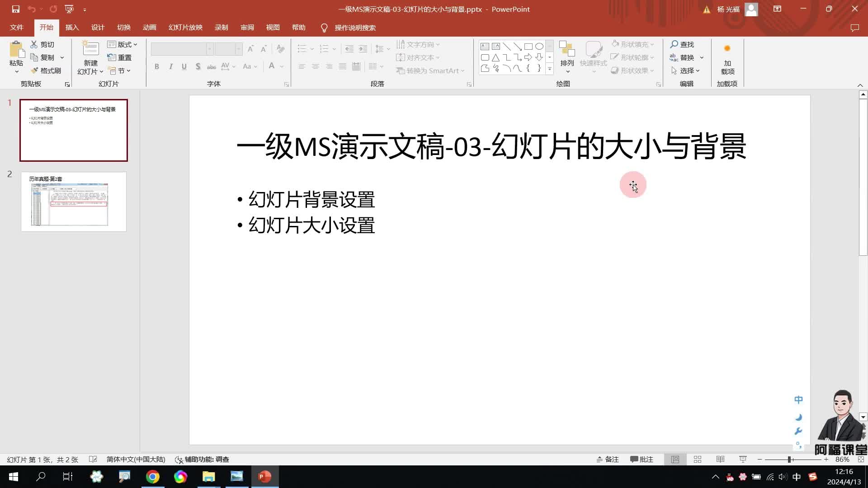Switch to the Design (设计) tab
This screenshot has width=868, height=488.
click(98, 28)
